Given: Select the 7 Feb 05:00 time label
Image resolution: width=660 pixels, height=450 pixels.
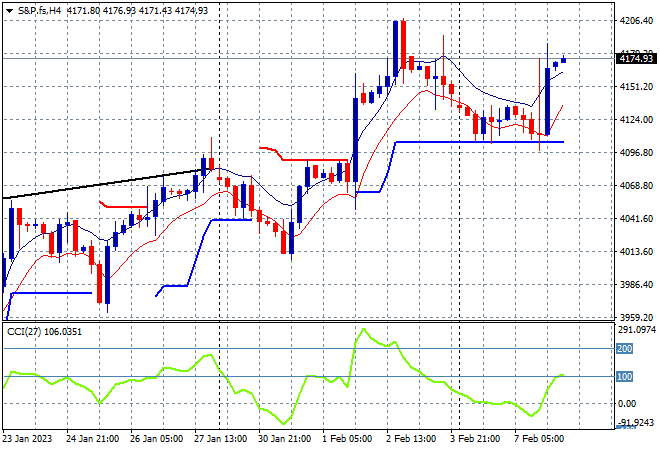Looking at the screenshot, I should pyautogui.click(x=540, y=438).
